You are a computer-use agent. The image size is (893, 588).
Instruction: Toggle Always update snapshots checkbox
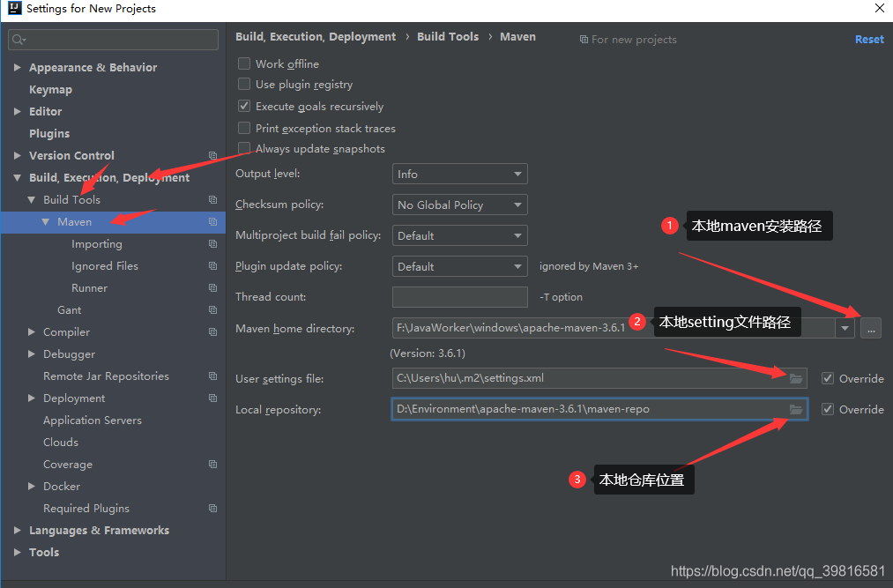[244, 148]
